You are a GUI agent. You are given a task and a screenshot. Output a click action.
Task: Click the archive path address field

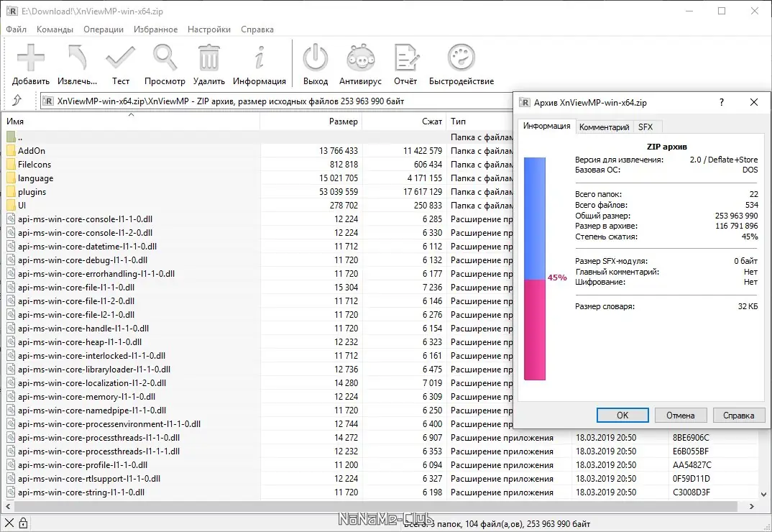click(x=276, y=101)
